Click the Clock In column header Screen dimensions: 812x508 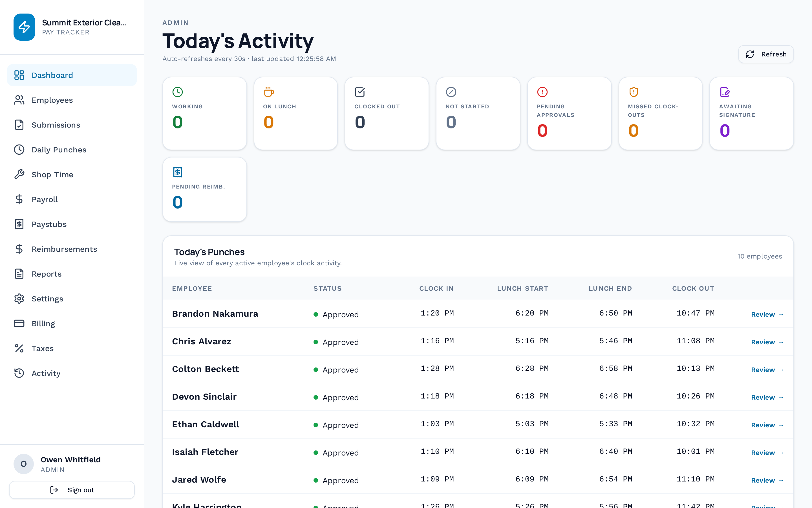click(x=436, y=289)
